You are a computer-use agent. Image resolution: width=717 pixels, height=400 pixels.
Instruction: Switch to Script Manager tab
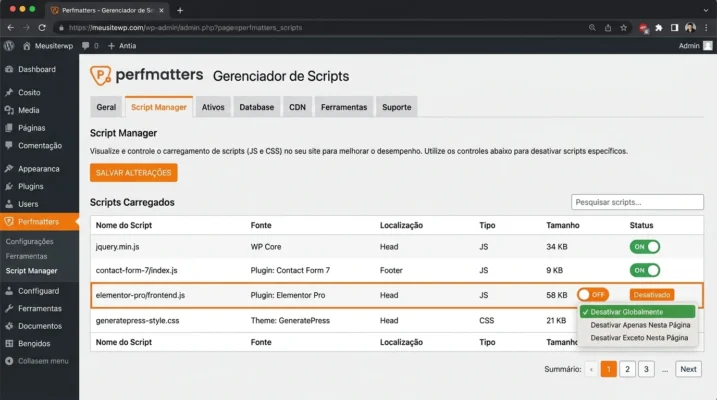coord(159,107)
